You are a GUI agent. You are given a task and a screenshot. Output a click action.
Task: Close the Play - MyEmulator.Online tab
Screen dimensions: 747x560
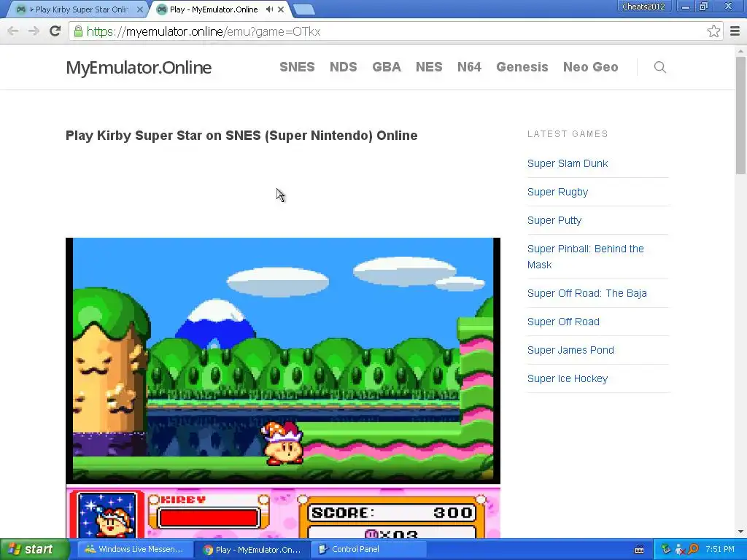coord(281,9)
